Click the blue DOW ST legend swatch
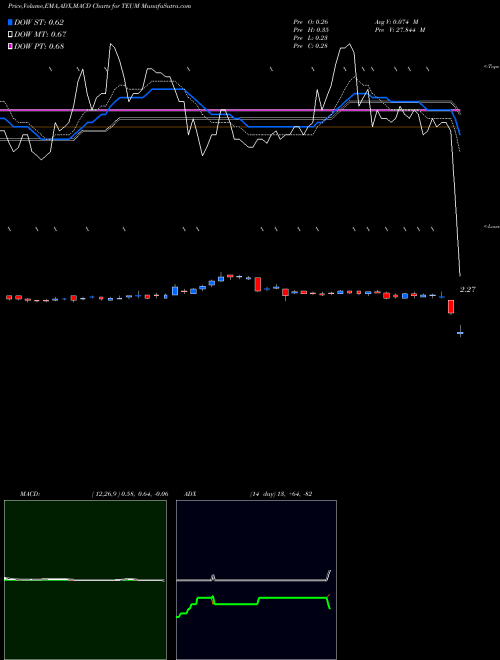 click(x=10, y=22)
